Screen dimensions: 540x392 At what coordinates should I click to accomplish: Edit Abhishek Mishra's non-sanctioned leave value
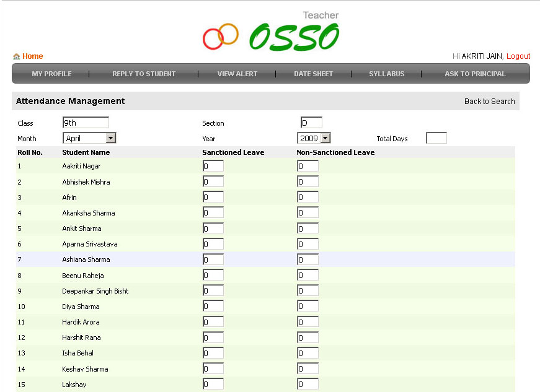(x=308, y=181)
